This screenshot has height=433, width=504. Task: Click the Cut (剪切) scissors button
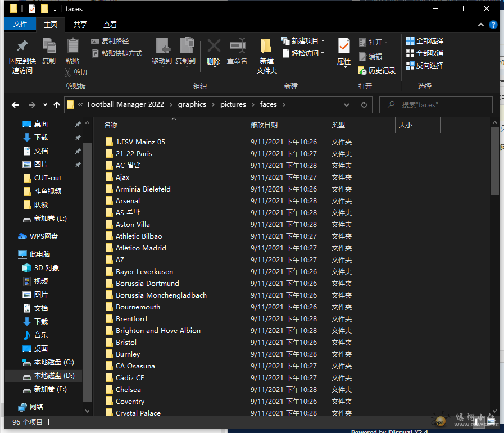pyautogui.click(x=76, y=72)
